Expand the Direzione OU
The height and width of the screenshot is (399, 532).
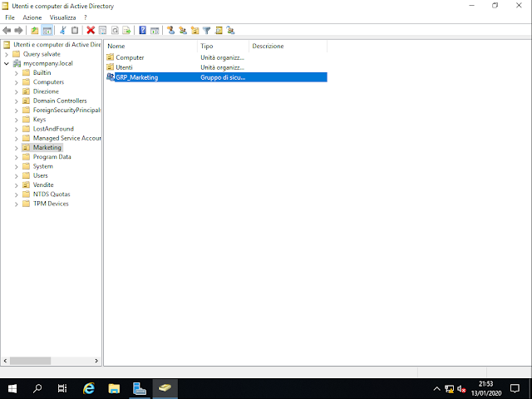click(17, 91)
